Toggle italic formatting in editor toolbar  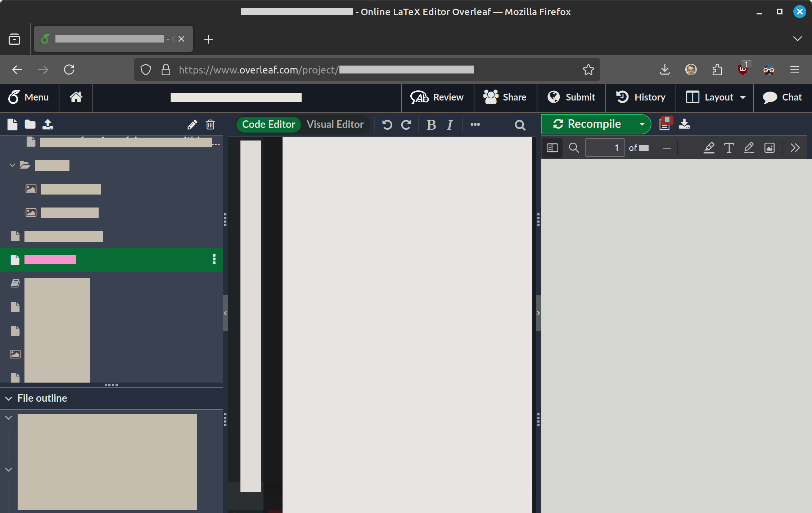[x=450, y=125]
